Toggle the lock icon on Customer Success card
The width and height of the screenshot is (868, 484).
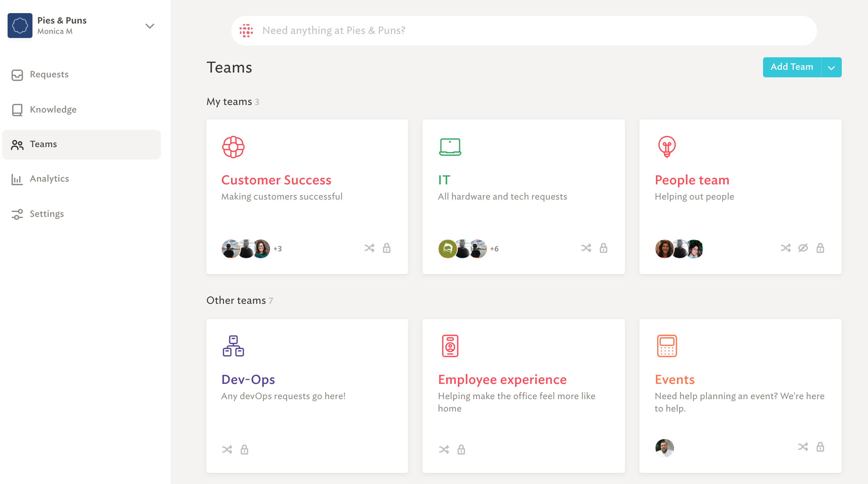coord(386,248)
